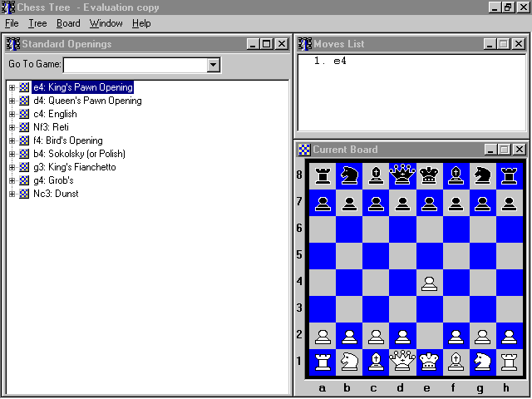Expand the d4: Queen's Pawn Opening node
Screen dimensions: 532x399
pos(12,101)
